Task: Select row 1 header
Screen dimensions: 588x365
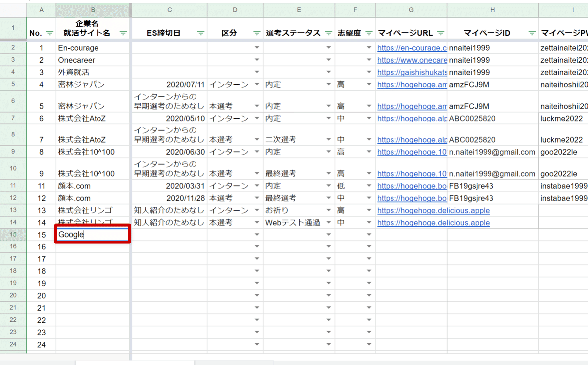Action: [x=13, y=28]
